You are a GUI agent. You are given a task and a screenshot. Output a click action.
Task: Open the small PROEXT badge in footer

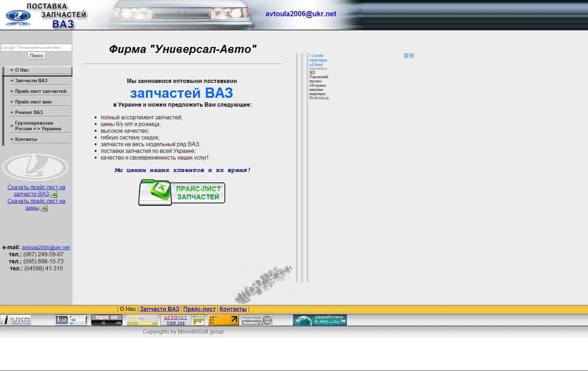coord(199,320)
